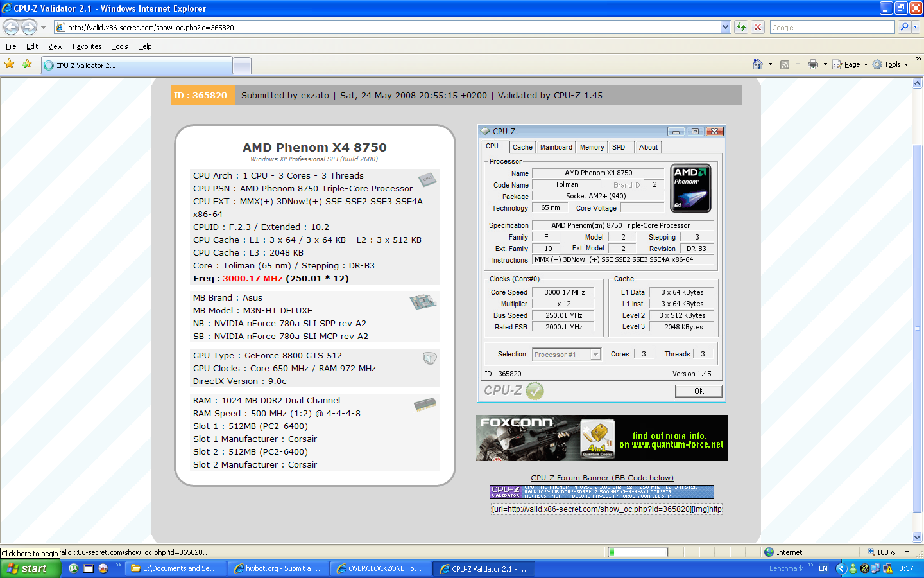Click the Print icon
Screen dimensions: 924x578
[x=813, y=64]
